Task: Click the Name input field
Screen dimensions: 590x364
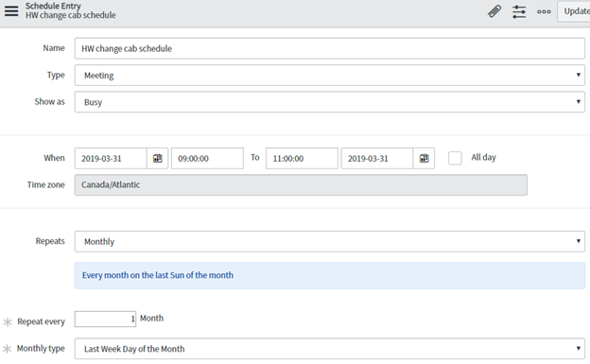Action: tap(330, 48)
